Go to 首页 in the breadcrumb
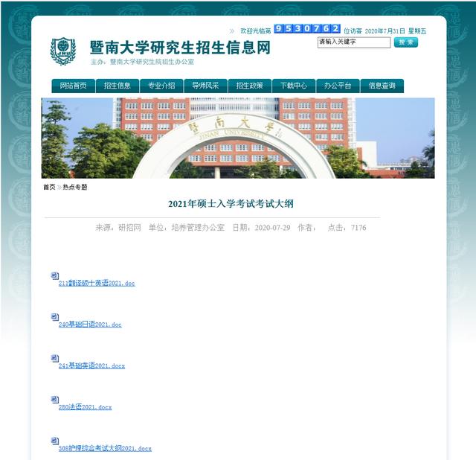Image resolution: width=476 pixels, height=460 pixels. coord(49,187)
